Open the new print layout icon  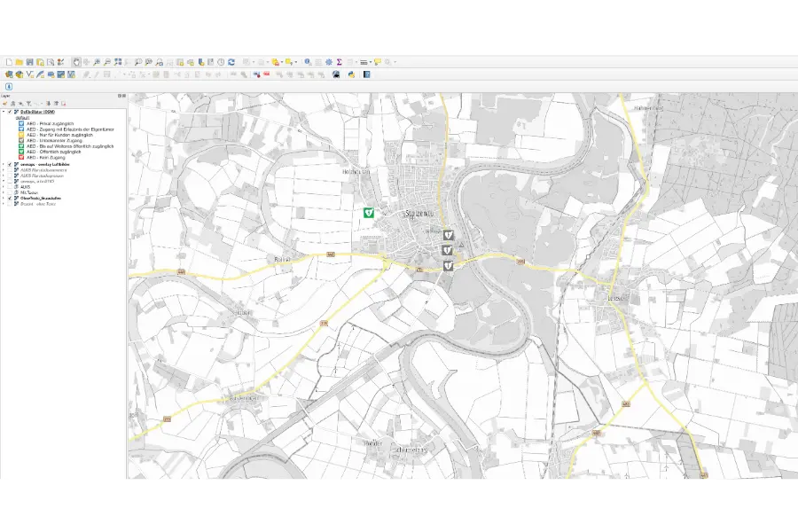click(x=51, y=62)
